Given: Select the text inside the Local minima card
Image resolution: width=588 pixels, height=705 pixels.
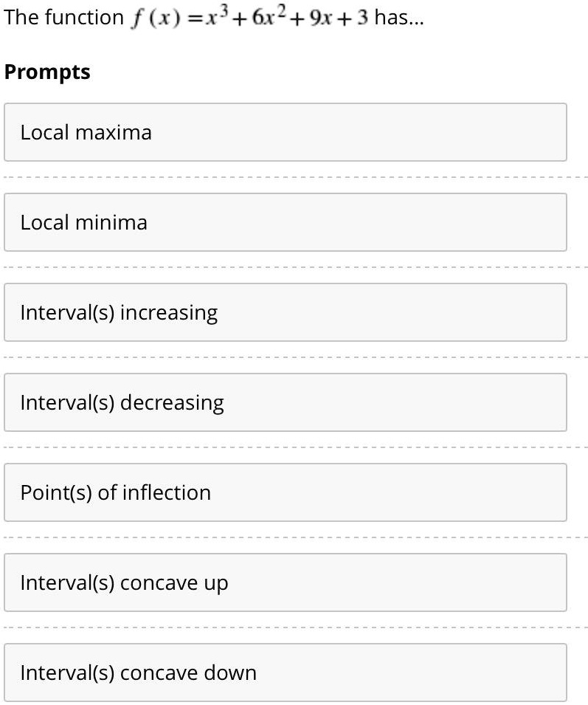Looking at the screenshot, I should point(83,222).
